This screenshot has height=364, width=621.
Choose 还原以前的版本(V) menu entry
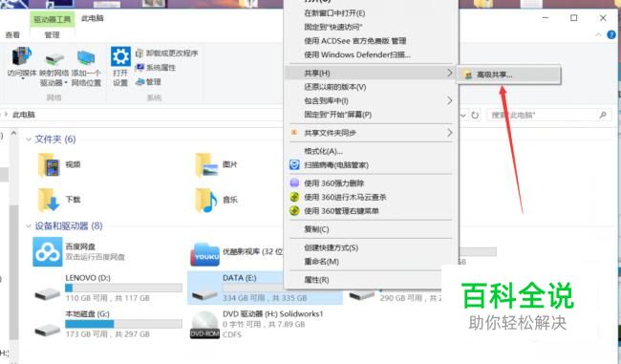tap(335, 87)
